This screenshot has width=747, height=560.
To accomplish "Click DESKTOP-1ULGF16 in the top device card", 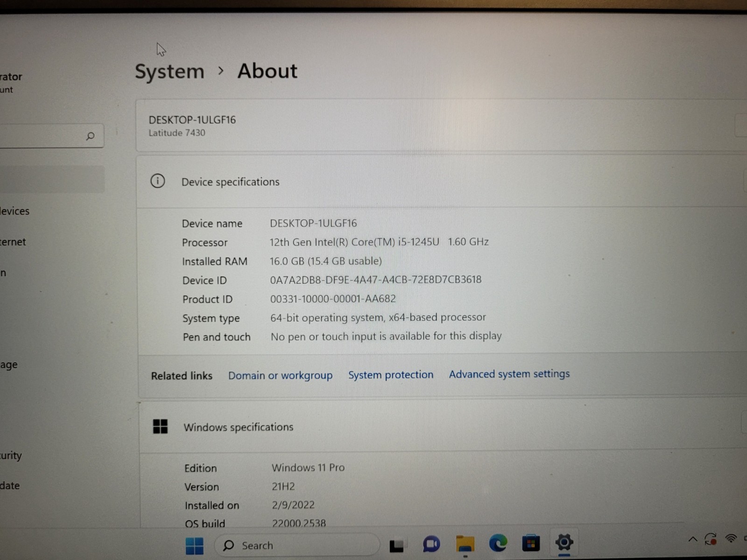I will point(192,120).
